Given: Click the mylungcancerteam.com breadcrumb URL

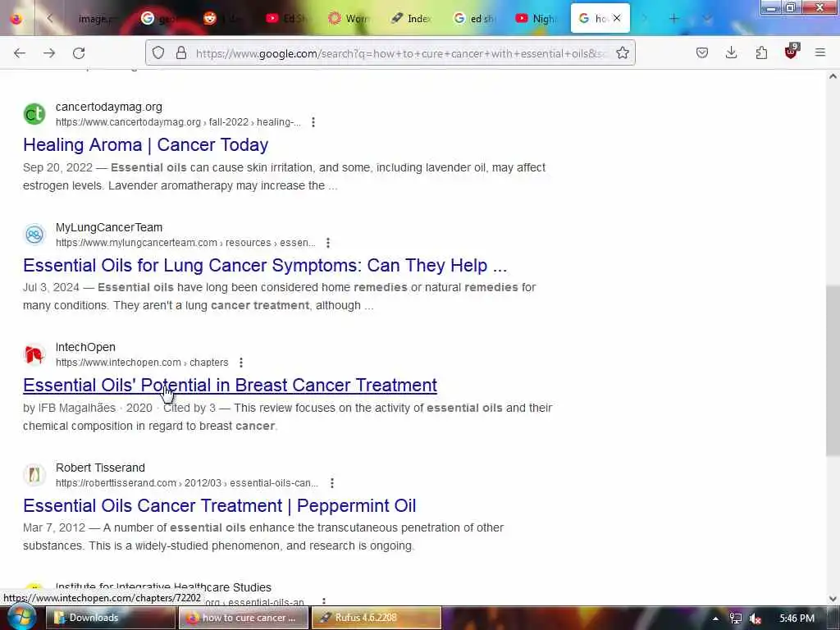Looking at the screenshot, I should coord(185,243).
